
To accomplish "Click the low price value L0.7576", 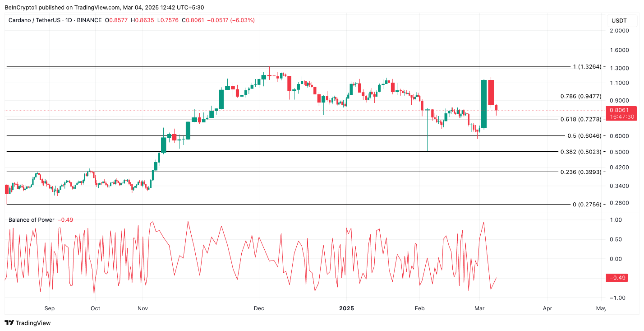I will click(x=168, y=20).
